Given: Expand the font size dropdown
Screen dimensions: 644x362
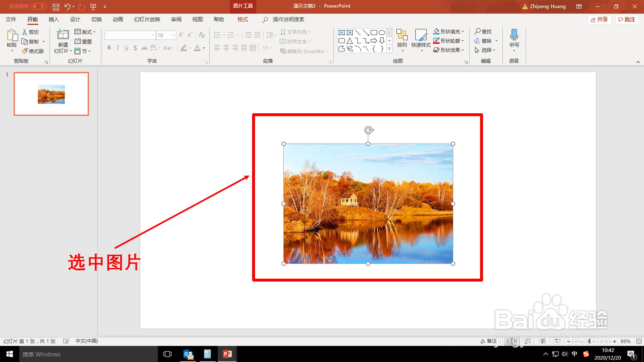Looking at the screenshot, I should click(173, 35).
